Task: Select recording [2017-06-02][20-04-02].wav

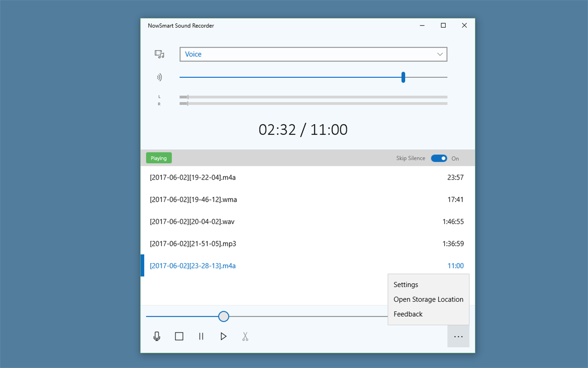Action: (x=308, y=222)
